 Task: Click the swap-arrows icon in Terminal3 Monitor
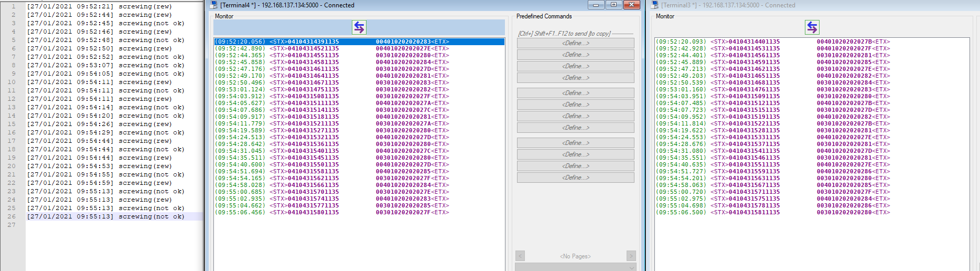pos(812,27)
